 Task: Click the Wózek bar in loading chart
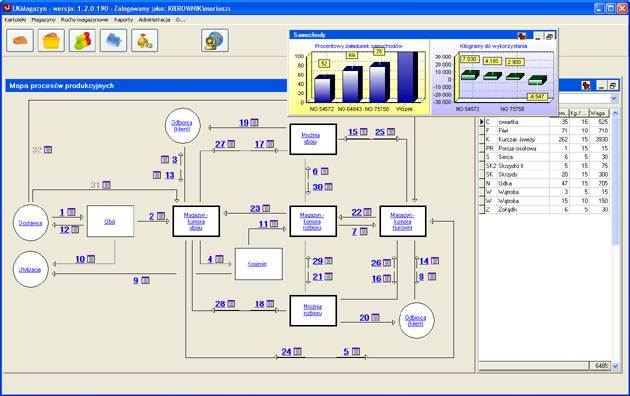[x=407, y=77]
